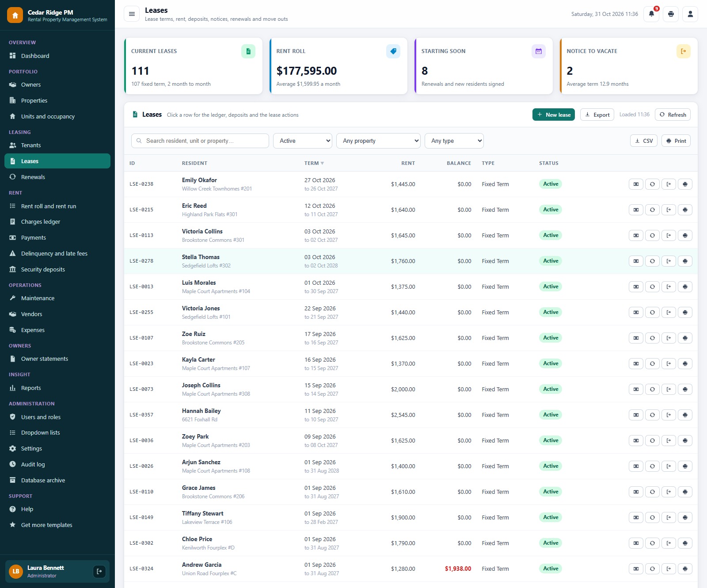Image resolution: width=707 pixels, height=588 pixels.
Task: Open the Active status filter dropdown
Action: coord(303,141)
